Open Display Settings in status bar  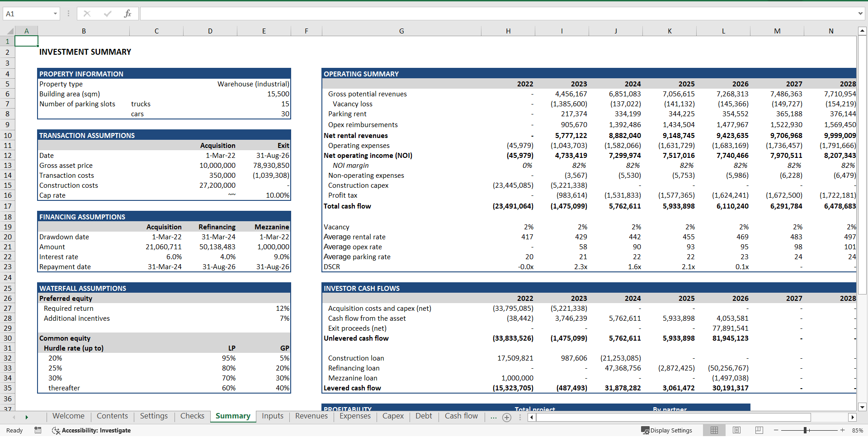click(666, 430)
